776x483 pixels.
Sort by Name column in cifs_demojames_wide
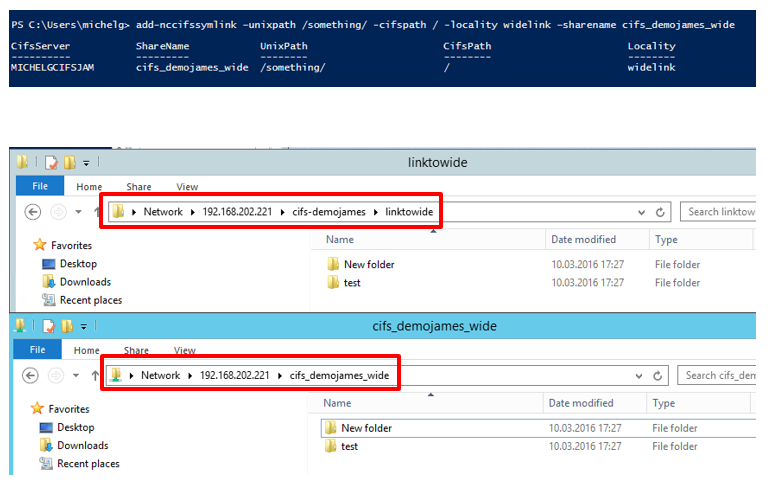tap(337, 403)
